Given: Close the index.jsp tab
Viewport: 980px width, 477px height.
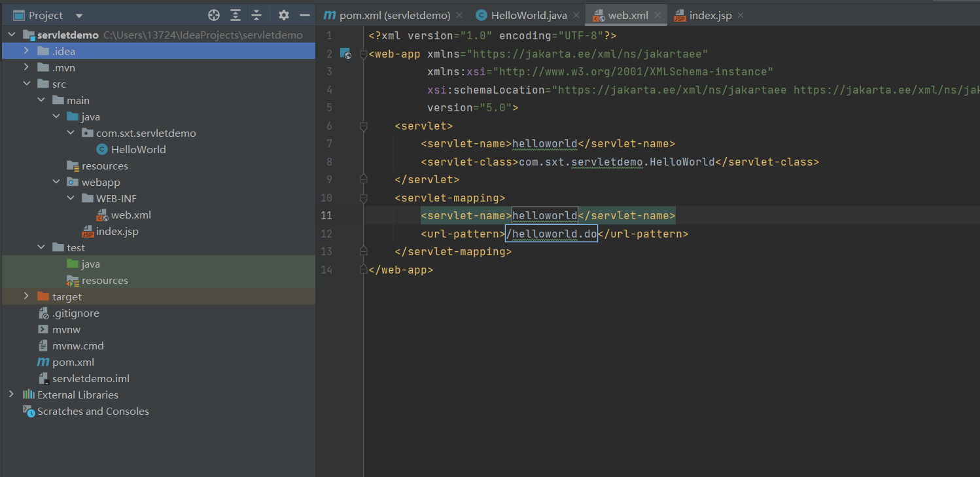Looking at the screenshot, I should coord(739,15).
